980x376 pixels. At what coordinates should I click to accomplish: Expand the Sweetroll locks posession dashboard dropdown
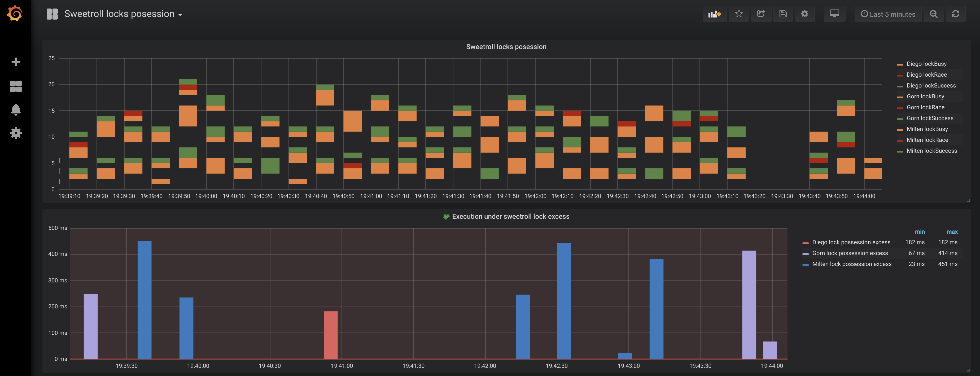(x=123, y=14)
